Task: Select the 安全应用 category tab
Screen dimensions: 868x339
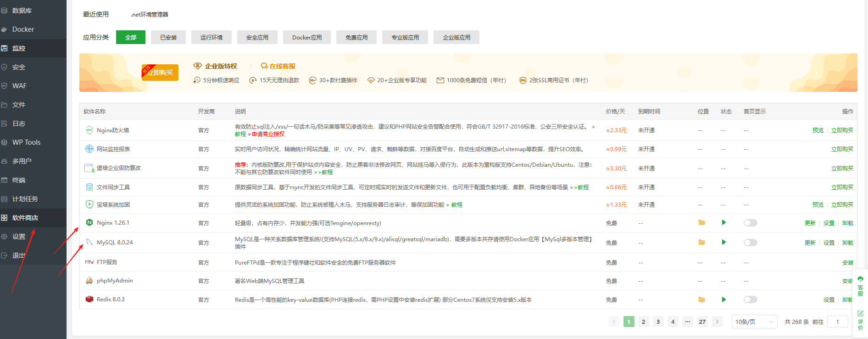Action: (257, 37)
